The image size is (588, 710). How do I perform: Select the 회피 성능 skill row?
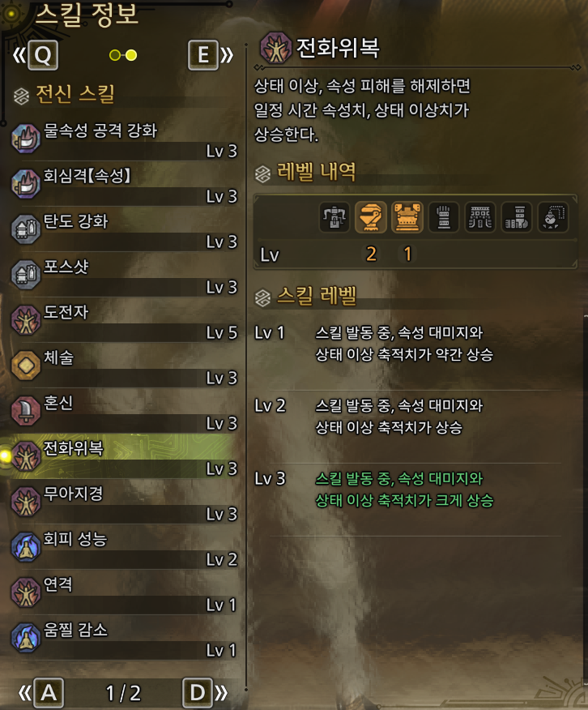[x=125, y=547]
